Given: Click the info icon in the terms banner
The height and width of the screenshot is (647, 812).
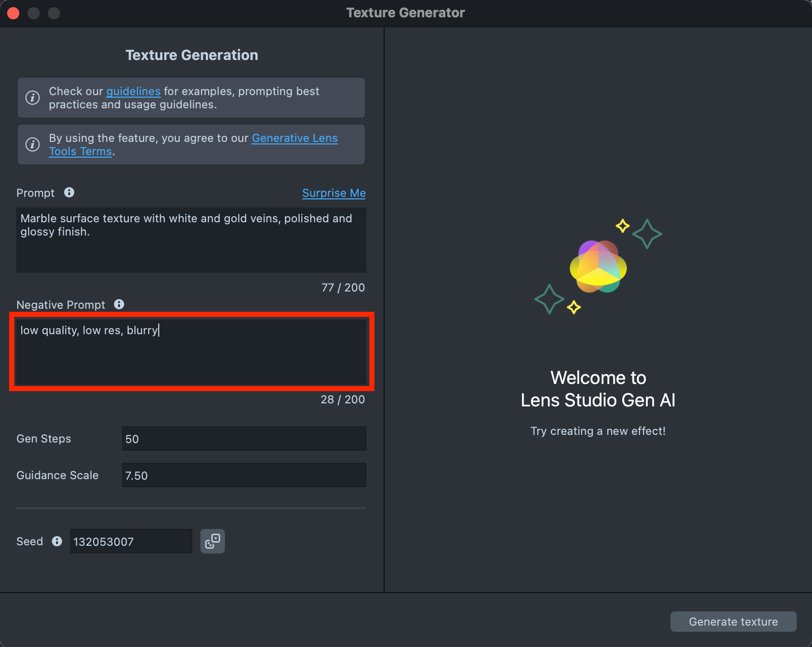Looking at the screenshot, I should [33, 144].
